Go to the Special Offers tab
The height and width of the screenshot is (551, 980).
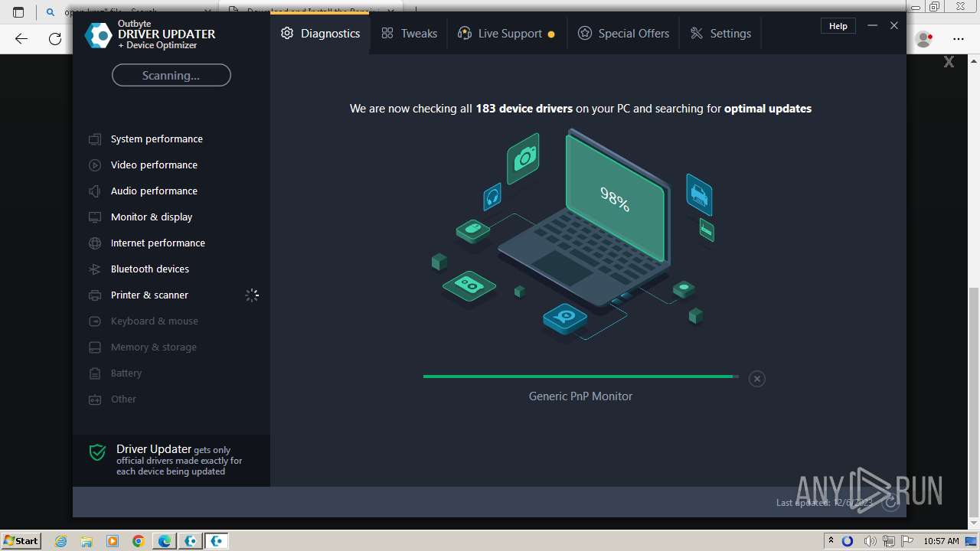[x=623, y=34]
